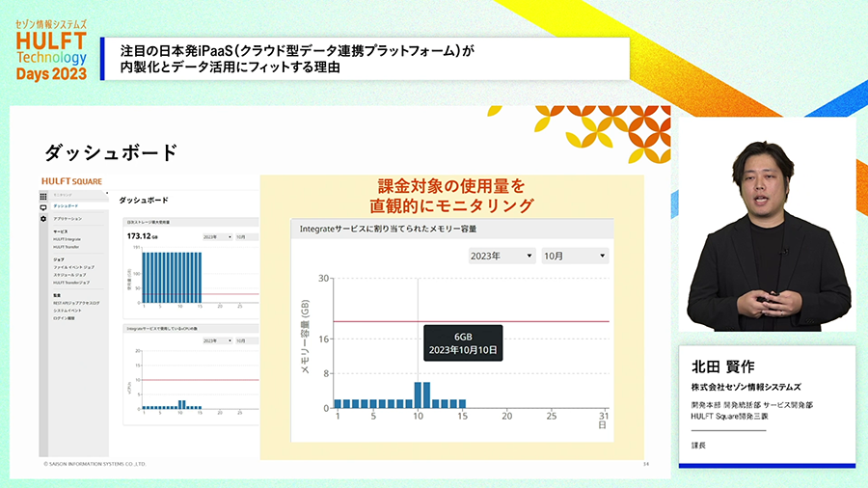Select the monitoring screen icon in sidebar
Screen dimensions: 868x488
point(43,207)
